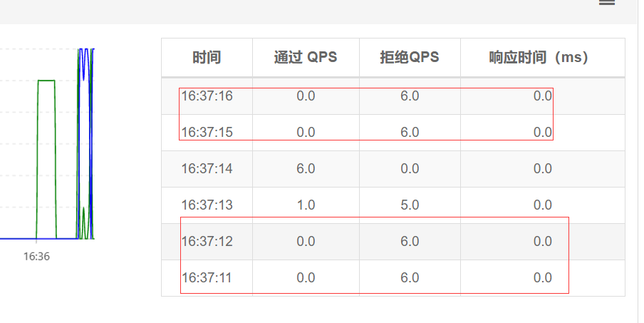Click the 16:36 label on chart axis
This screenshot has width=644, height=323.
(36, 257)
